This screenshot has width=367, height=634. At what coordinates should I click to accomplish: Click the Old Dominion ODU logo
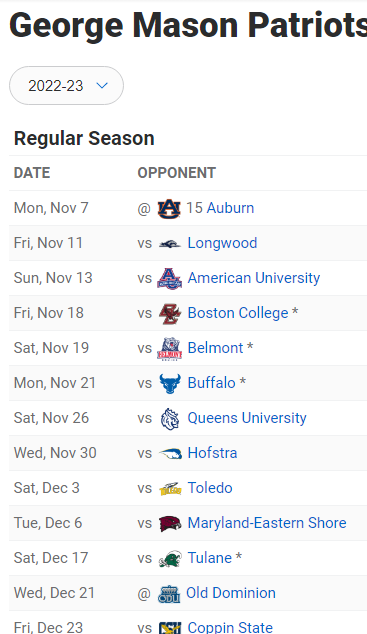[x=169, y=594]
